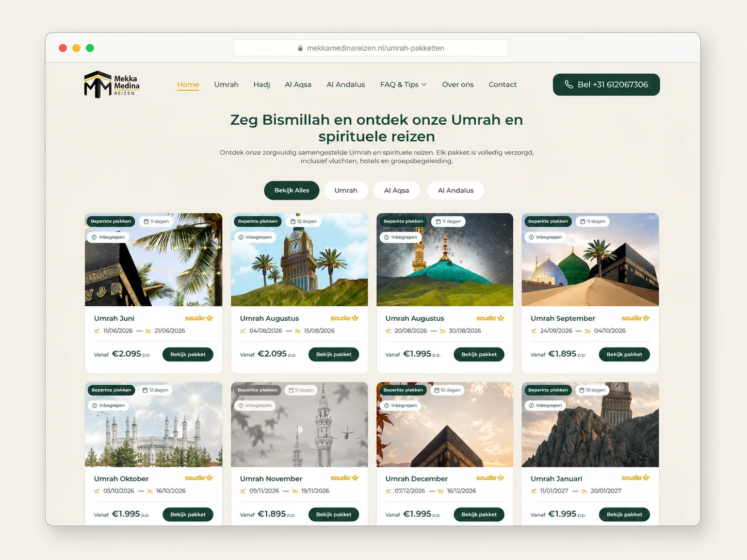Viewport: 747px width, 560px height.
Task: Click Bekijk pakket for Umrah September
Action: (624, 354)
